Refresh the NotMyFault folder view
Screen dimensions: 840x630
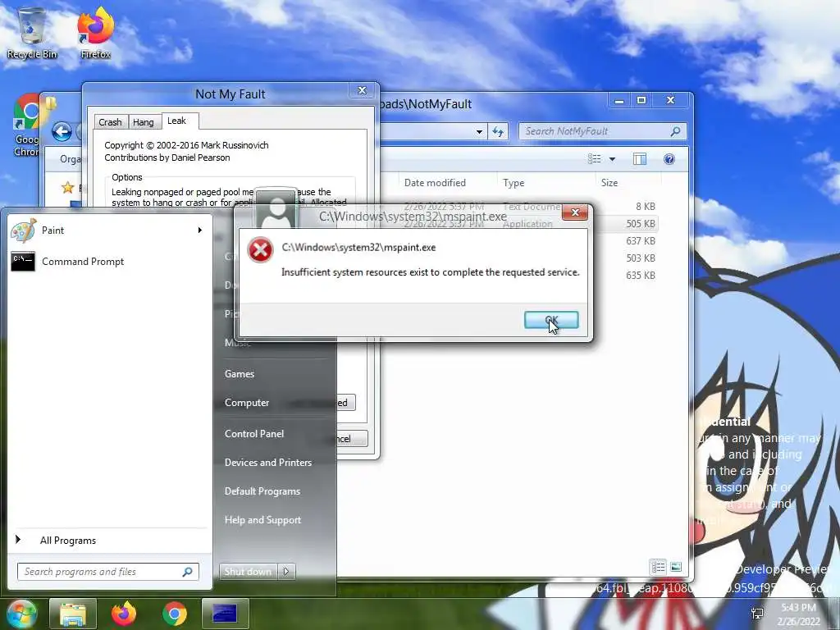[498, 131]
